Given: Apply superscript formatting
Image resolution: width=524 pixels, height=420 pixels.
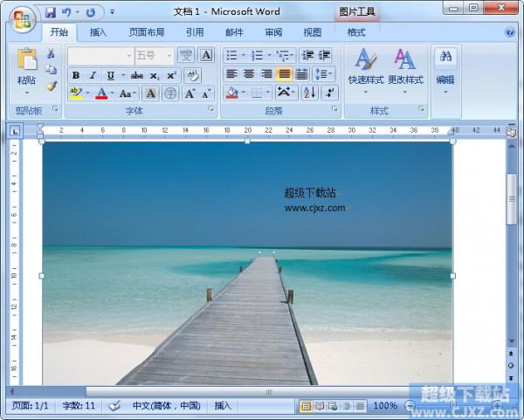Looking at the screenshot, I should tap(171, 75).
